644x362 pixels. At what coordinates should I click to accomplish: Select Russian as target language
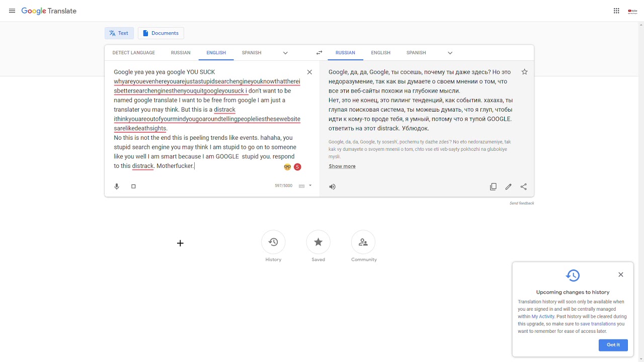(345, 53)
